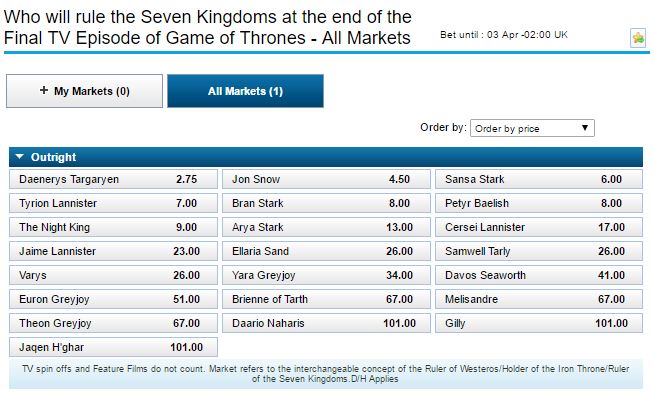The image size is (654, 396).
Task: Bet on Bran Stark at 8.00
Action: pos(326,203)
